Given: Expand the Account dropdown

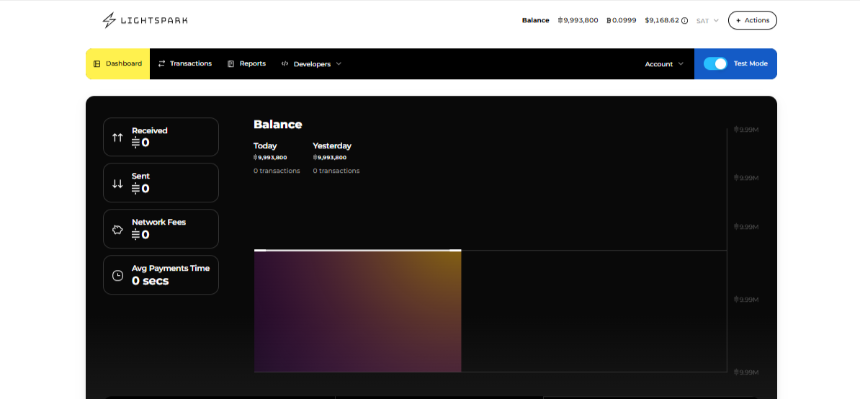Looking at the screenshot, I should [664, 64].
